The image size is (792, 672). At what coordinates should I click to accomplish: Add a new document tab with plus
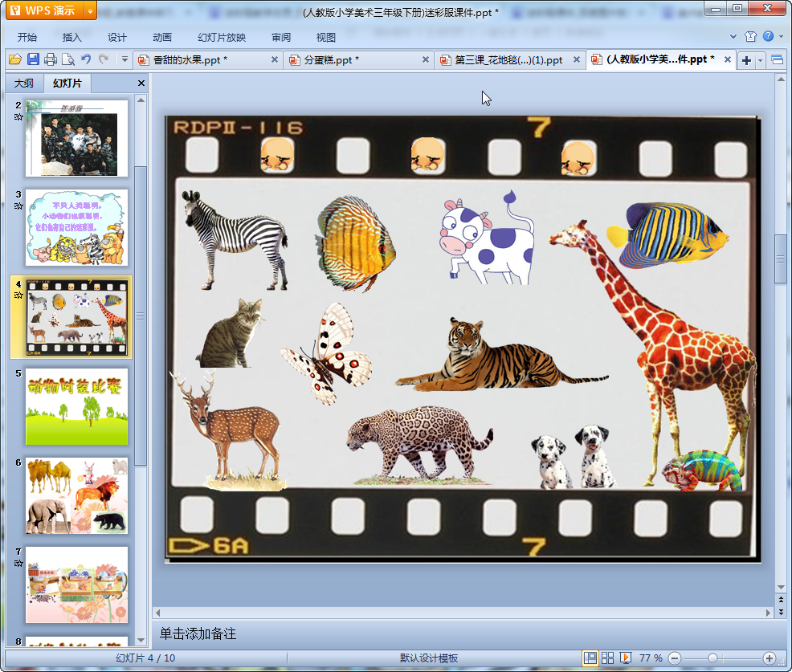click(746, 60)
